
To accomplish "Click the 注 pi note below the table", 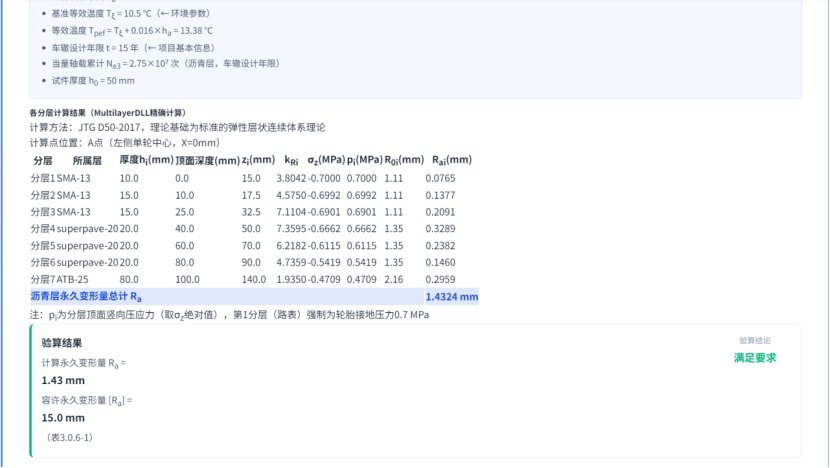I will pyautogui.click(x=229, y=315).
